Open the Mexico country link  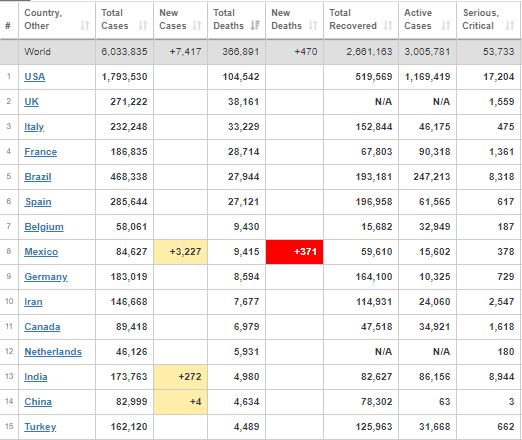pos(41,252)
